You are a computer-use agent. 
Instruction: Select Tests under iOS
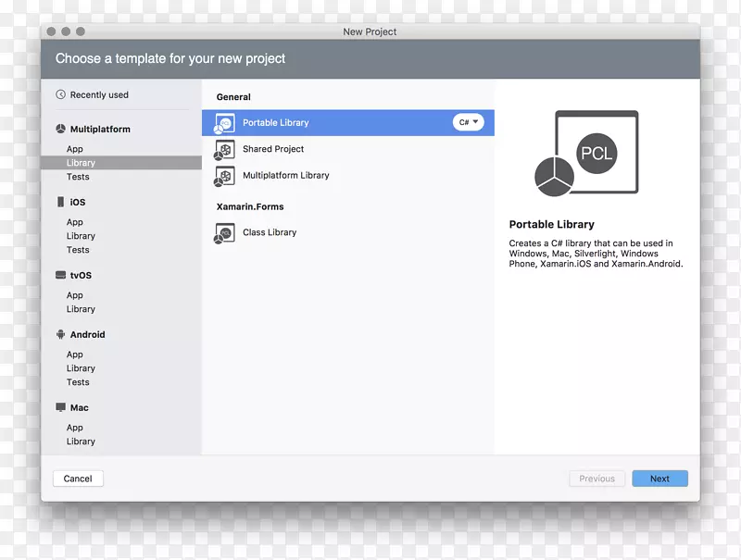[x=78, y=249]
